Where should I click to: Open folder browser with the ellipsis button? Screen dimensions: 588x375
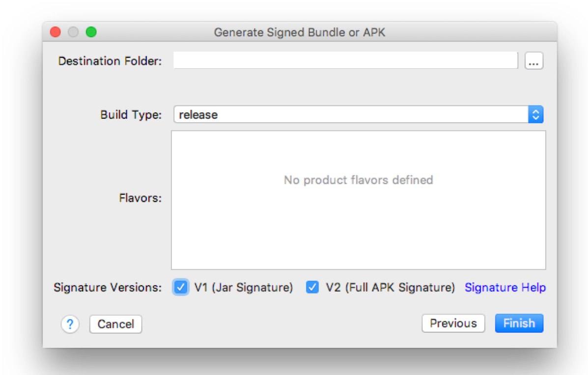533,61
